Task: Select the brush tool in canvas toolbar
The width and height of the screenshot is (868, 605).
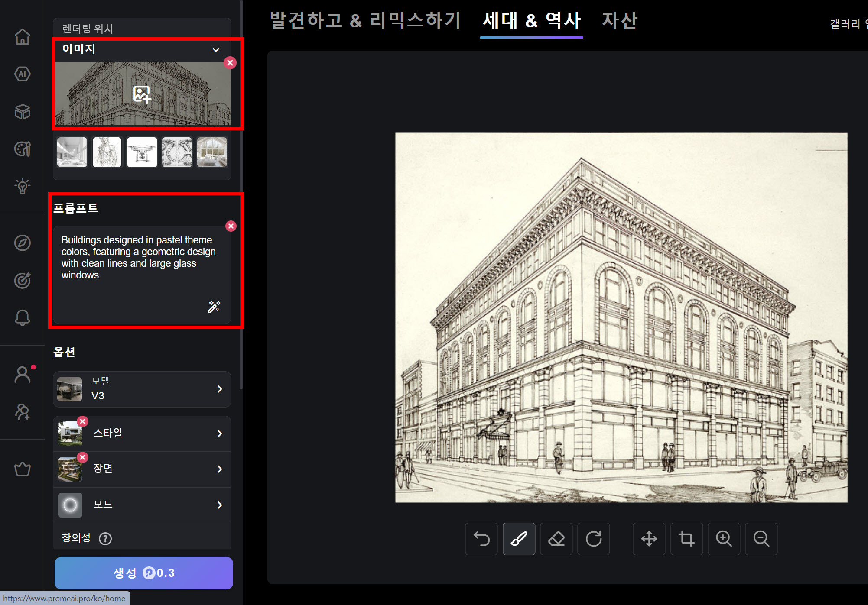Action: click(519, 539)
